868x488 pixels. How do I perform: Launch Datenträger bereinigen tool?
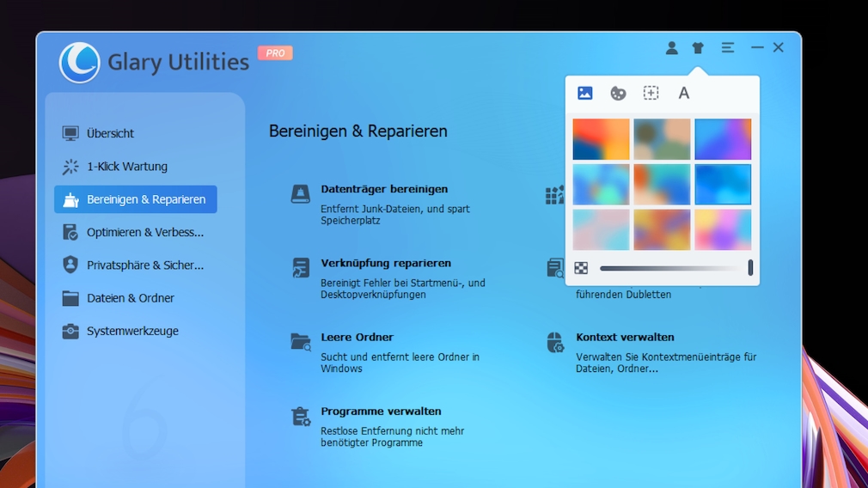point(384,189)
